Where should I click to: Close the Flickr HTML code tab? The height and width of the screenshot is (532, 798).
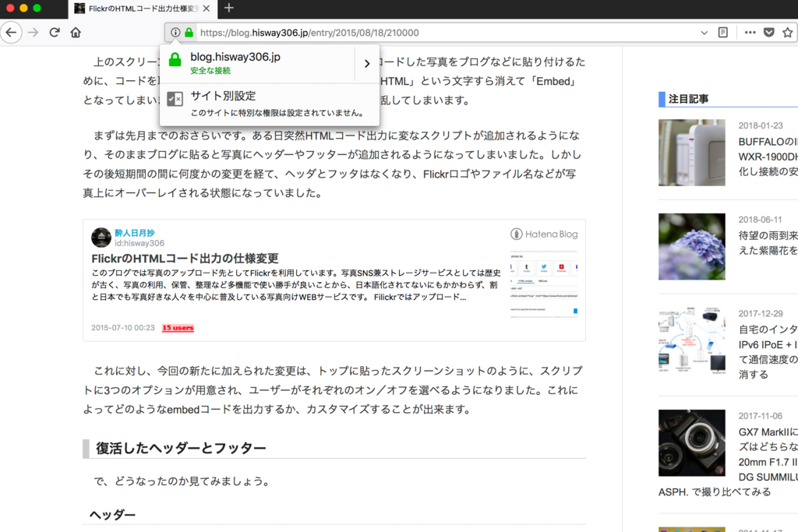tap(206, 9)
